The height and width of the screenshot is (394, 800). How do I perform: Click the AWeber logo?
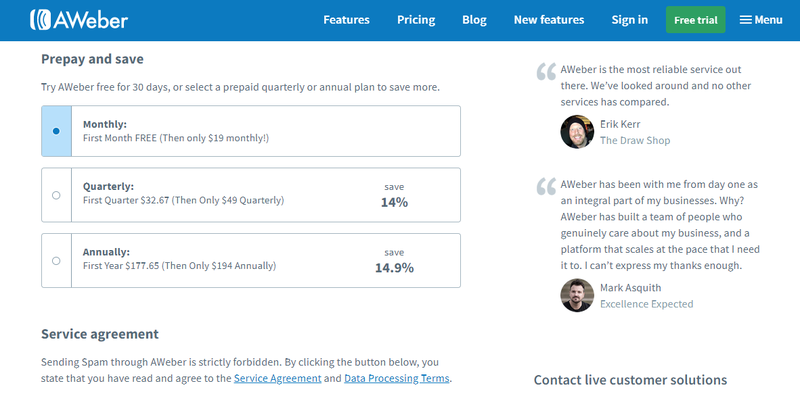[79, 20]
